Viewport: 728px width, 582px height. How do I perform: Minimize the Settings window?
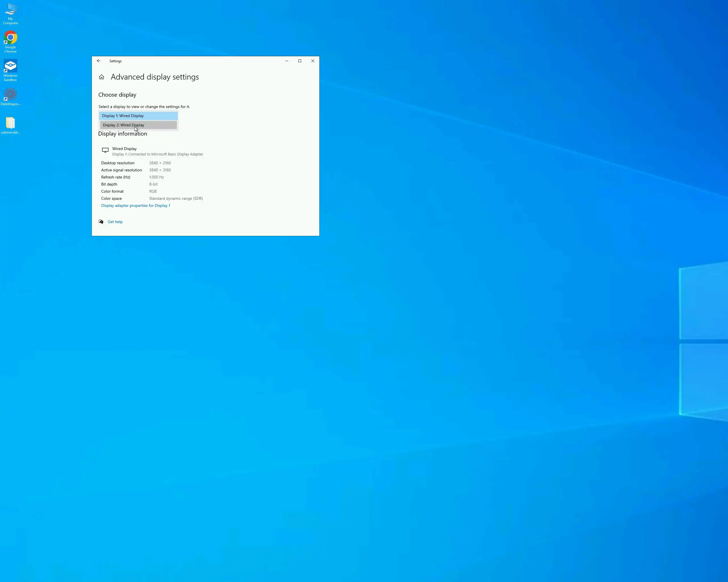click(286, 61)
